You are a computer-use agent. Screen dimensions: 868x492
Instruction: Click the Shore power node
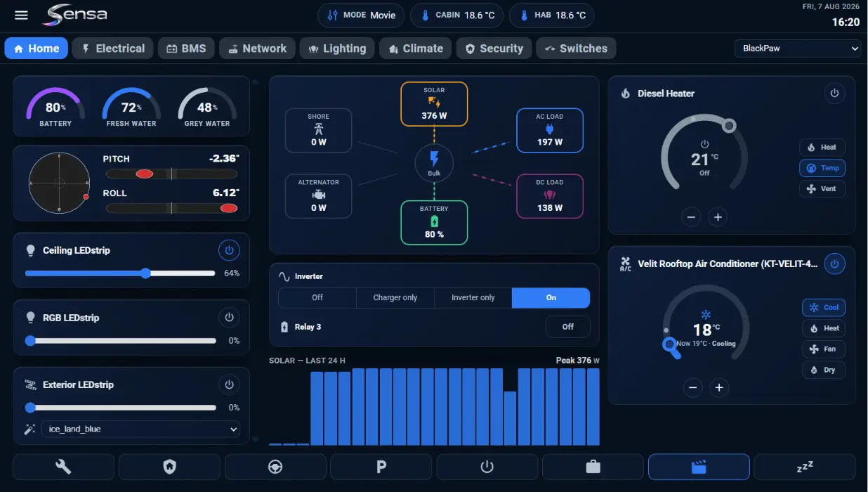(318, 130)
